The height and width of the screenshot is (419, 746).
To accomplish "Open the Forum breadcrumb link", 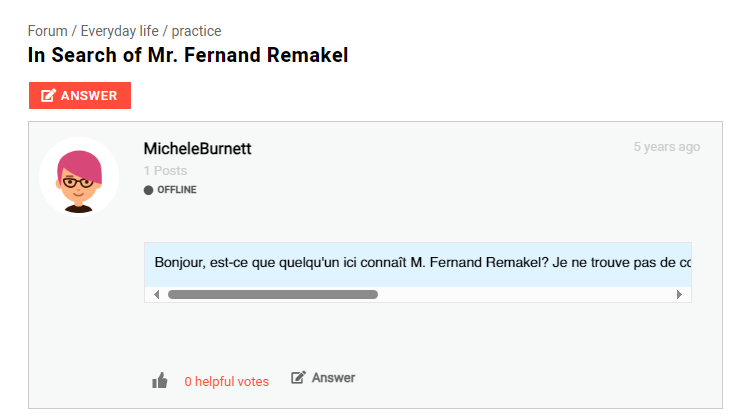I will click(x=47, y=31).
